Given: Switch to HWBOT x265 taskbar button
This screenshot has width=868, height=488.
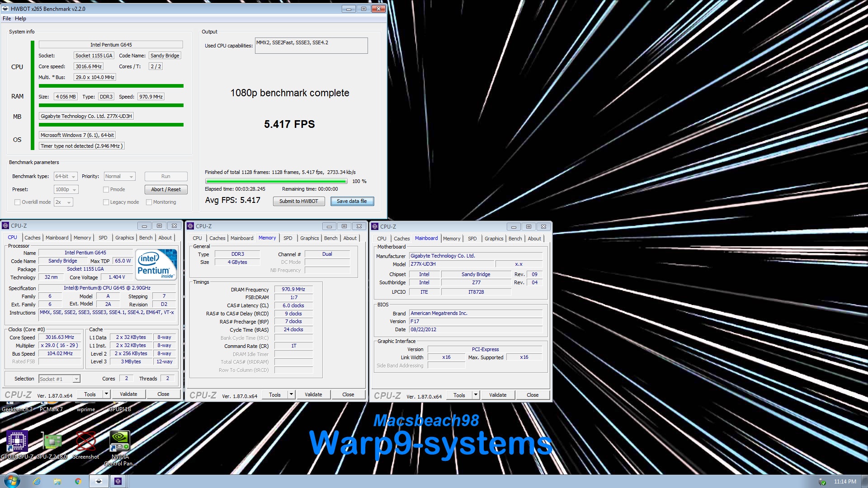Looking at the screenshot, I should pos(99,481).
